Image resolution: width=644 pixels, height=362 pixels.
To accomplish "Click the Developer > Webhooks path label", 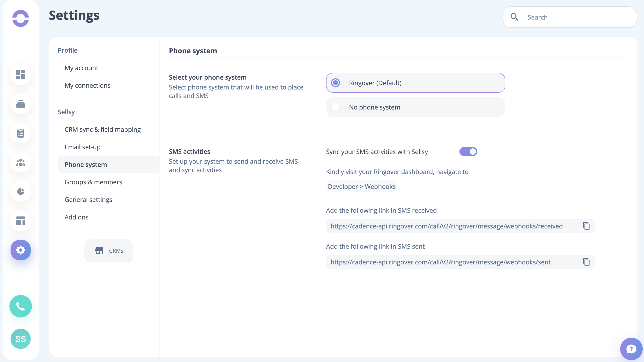I will (x=362, y=186).
